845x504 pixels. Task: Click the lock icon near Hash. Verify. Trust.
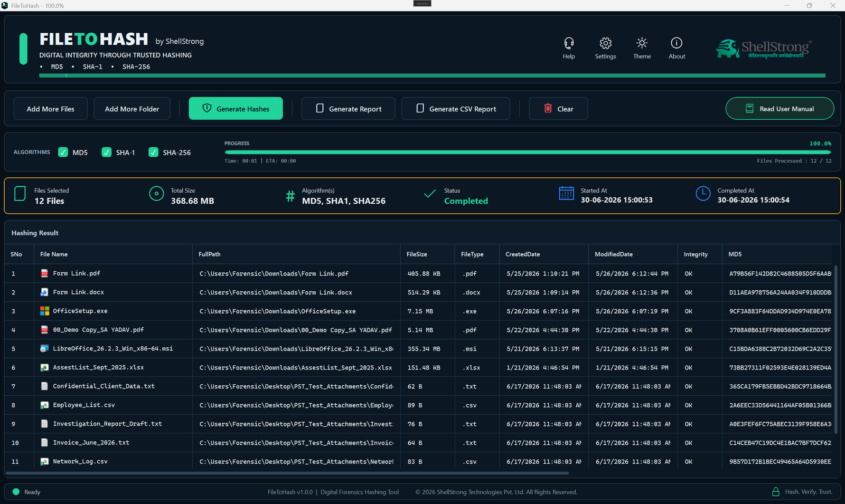[x=776, y=492]
